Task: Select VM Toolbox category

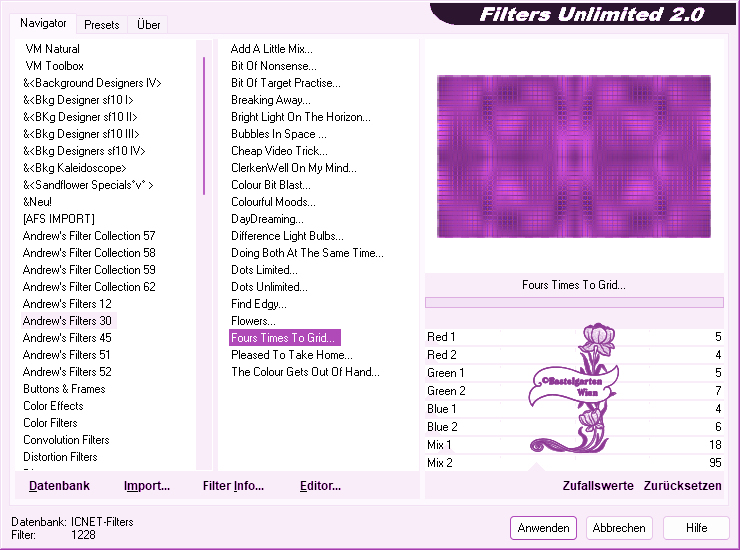Action: point(54,66)
